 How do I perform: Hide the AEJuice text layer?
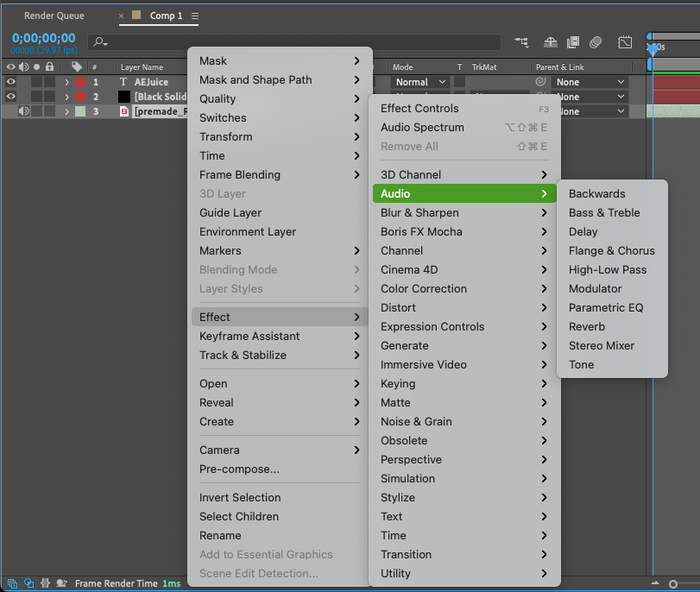(11, 82)
